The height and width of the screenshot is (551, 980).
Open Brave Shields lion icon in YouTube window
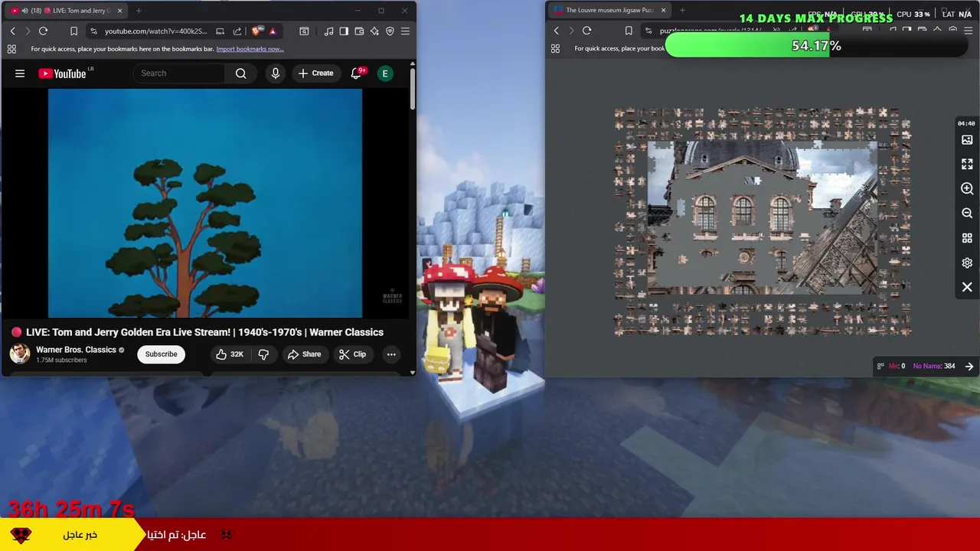coord(257,31)
